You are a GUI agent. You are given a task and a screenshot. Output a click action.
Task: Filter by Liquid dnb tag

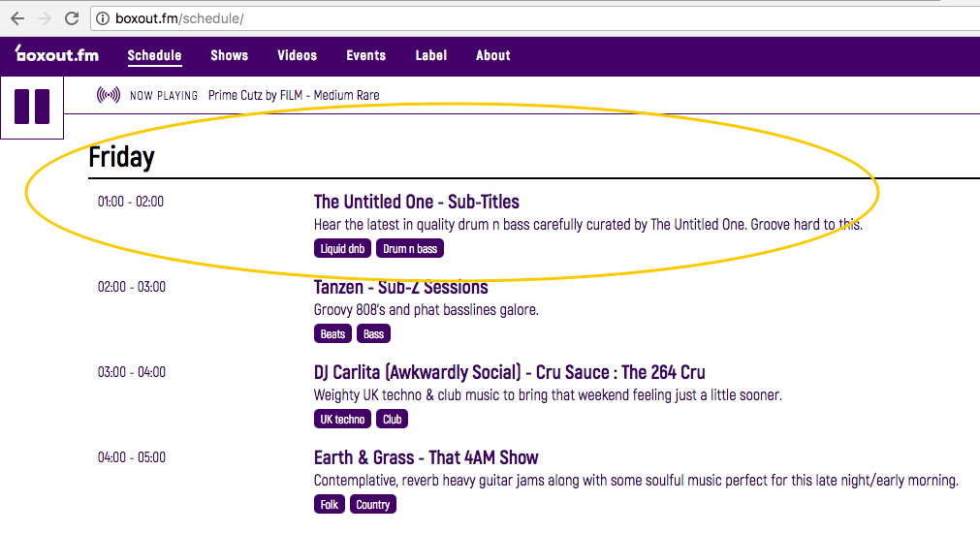342,249
